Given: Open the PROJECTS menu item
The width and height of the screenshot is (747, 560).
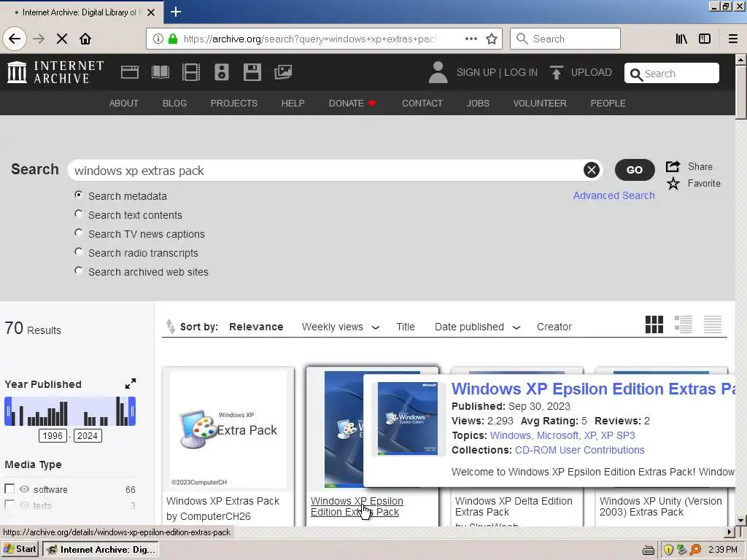Looking at the screenshot, I should [234, 104].
